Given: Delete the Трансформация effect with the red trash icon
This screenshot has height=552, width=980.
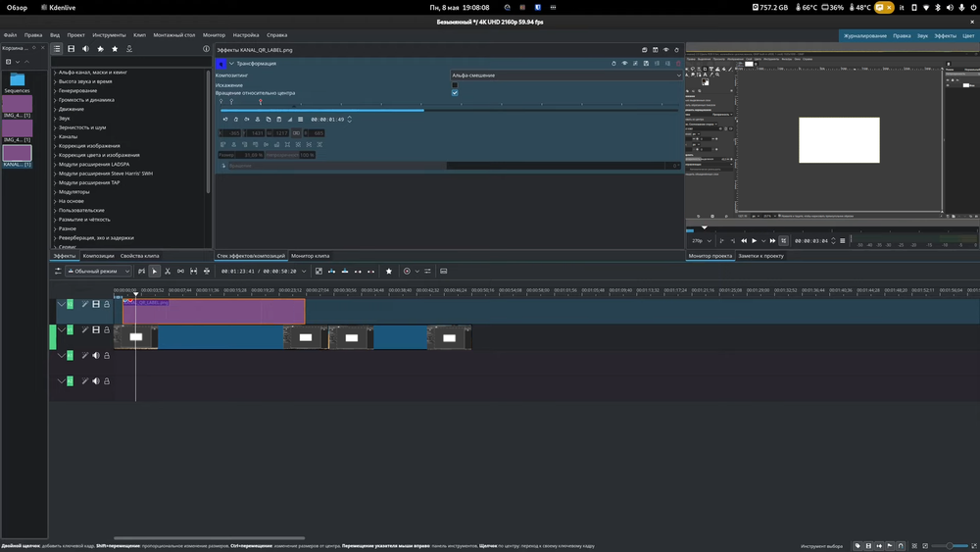Looking at the screenshot, I should (x=679, y=64).
